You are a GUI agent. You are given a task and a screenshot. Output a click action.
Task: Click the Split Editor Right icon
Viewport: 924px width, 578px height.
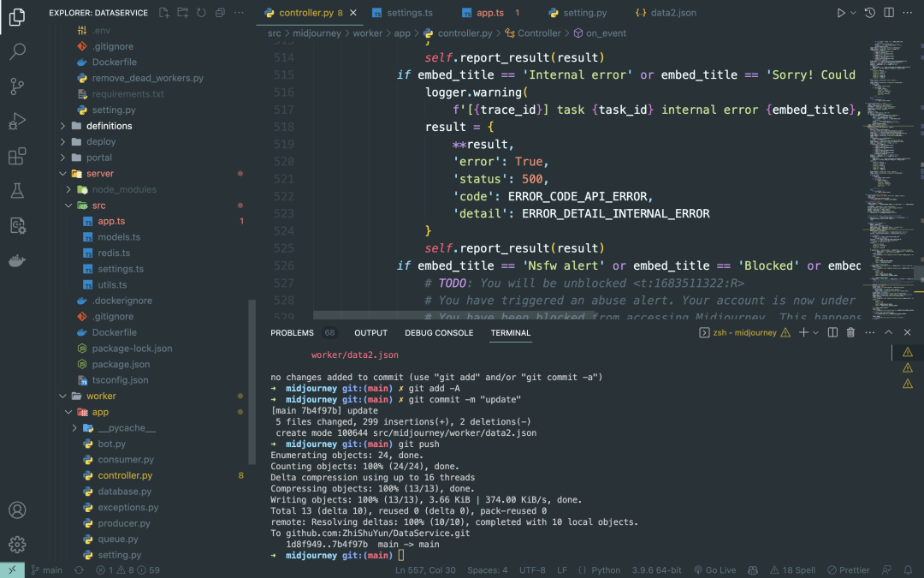coord(889,12)
